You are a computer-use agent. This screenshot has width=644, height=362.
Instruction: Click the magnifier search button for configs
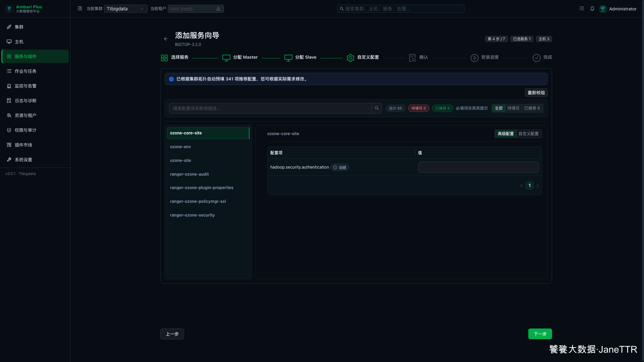377,108
